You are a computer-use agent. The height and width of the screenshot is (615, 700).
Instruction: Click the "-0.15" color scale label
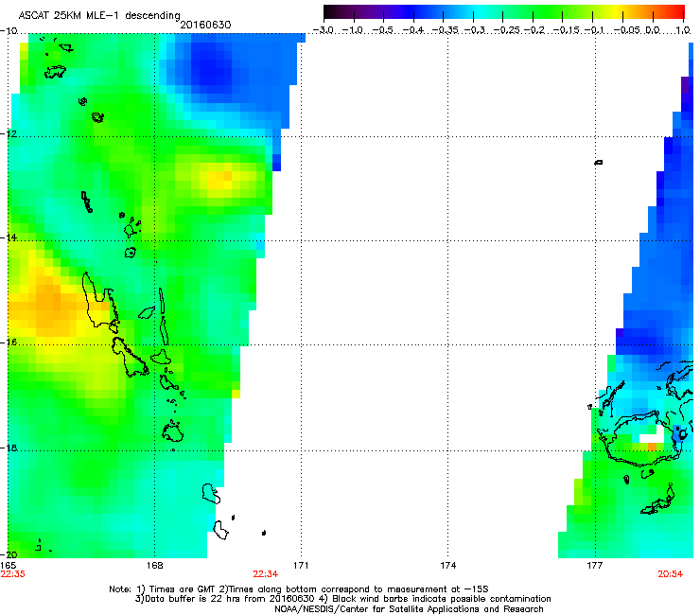[566, 30]
